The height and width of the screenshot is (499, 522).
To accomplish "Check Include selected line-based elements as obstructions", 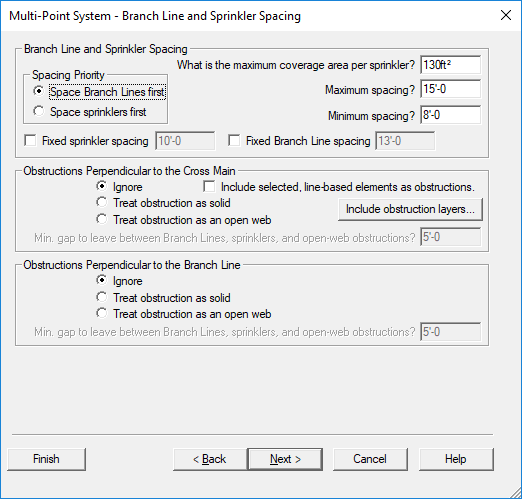I will (209, 186).
